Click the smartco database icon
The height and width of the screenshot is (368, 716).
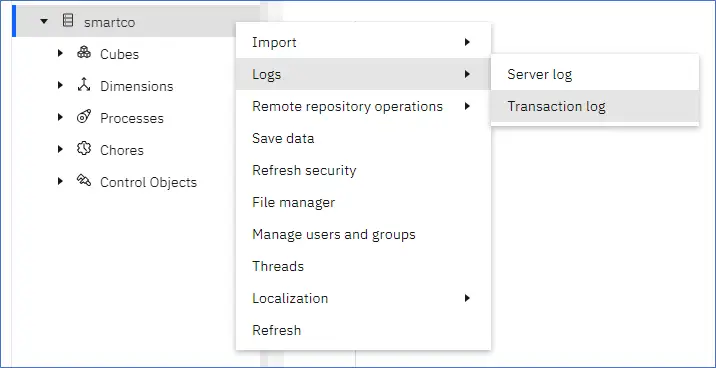[x=68, y=21]
